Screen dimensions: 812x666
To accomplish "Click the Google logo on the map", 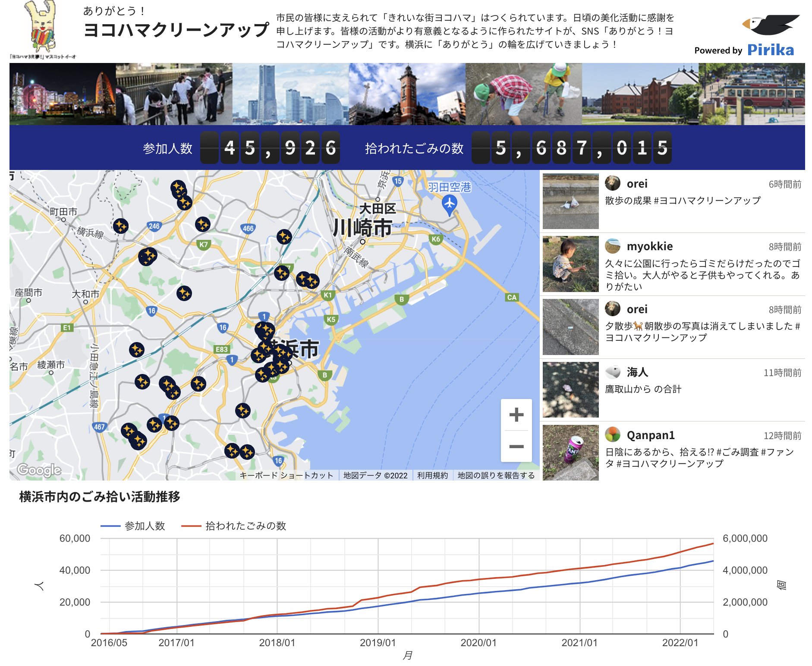I will coord(38,470).
